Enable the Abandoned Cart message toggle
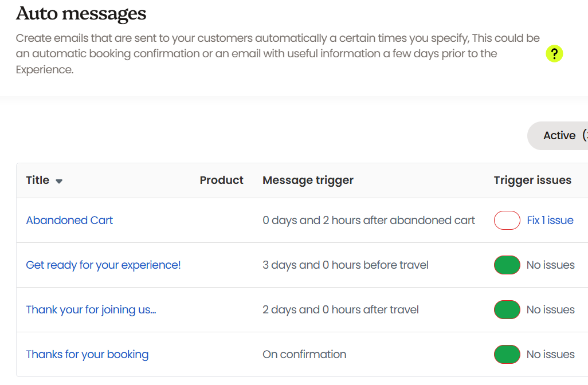Image resolution: width=588 pixels, height=385 pixels. coord(507,221)
